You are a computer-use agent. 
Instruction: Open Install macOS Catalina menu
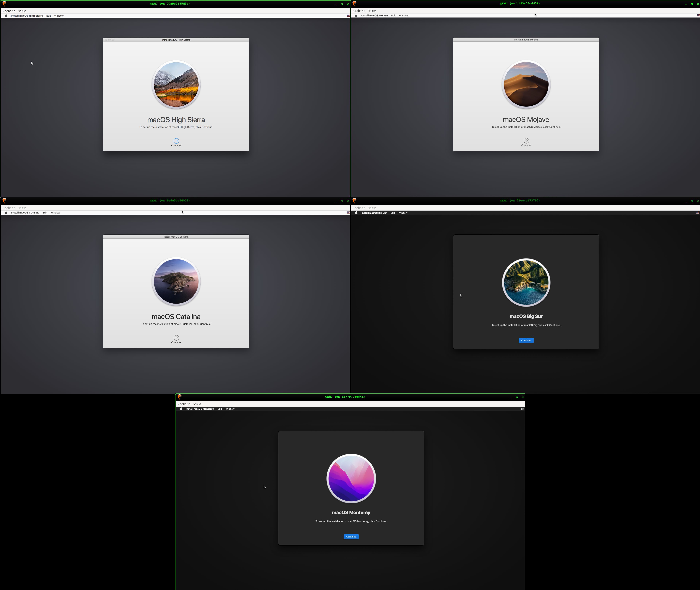point(25,213)
